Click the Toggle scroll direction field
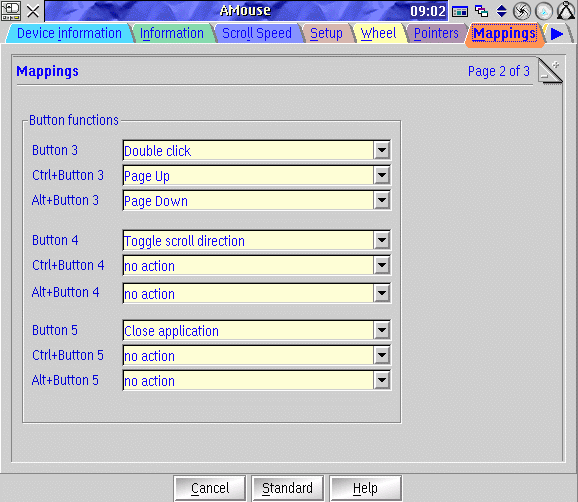The image size is (578, 502). [x=248, y=240]
